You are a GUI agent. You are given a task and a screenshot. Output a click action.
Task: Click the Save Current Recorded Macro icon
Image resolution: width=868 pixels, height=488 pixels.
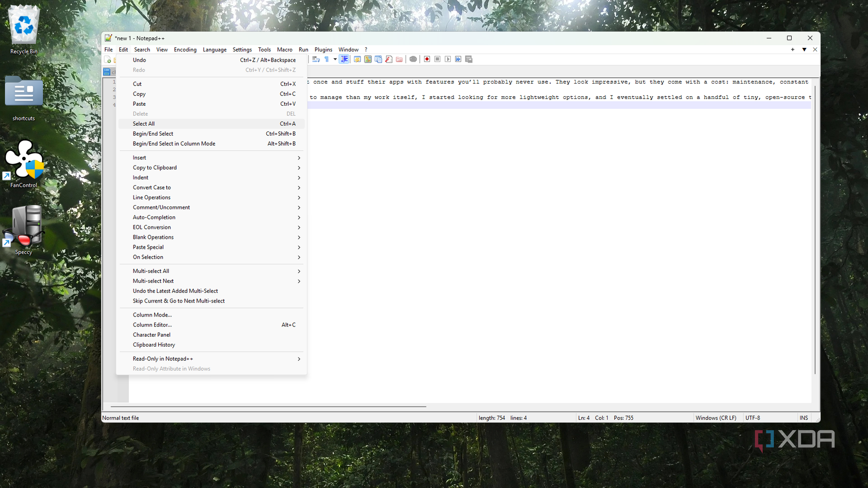pyautogui.click(x=469, y=59)
